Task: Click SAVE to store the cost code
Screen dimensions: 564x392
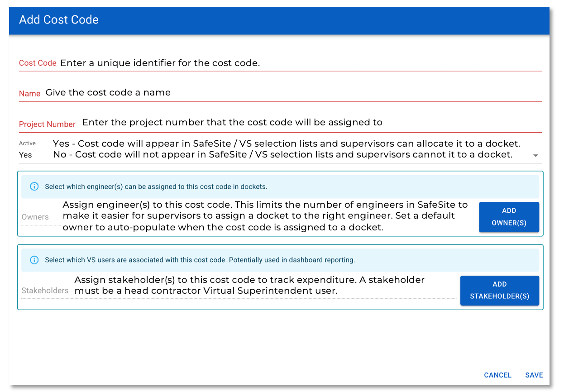Action: point(534,375)
